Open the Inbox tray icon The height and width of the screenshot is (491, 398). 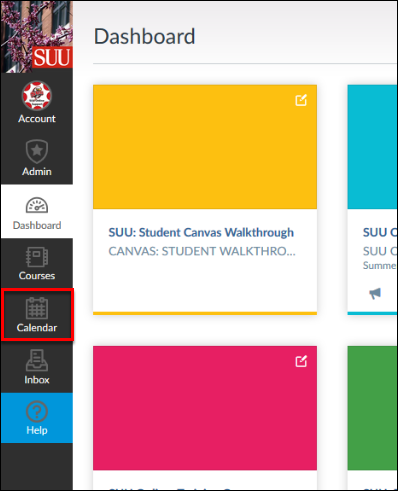(x=37, y=360)
